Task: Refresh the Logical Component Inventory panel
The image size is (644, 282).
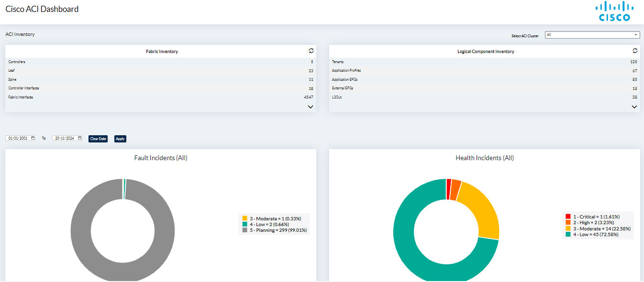Action: pyautogui.click(x=635, y=51)
